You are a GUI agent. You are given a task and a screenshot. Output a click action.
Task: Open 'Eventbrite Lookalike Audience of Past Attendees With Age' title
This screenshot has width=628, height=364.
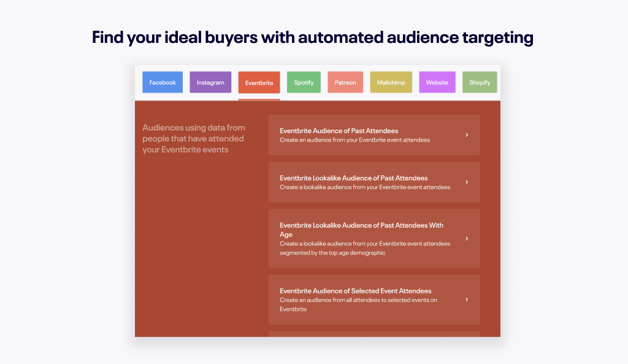point(362,230)
